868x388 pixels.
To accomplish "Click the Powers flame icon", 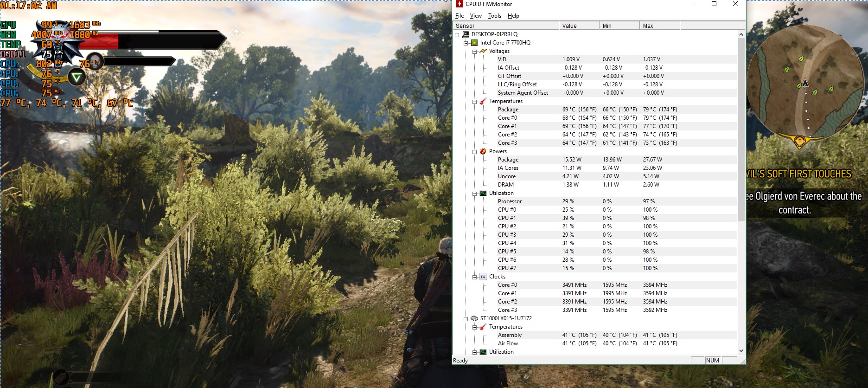I will 483,151.
